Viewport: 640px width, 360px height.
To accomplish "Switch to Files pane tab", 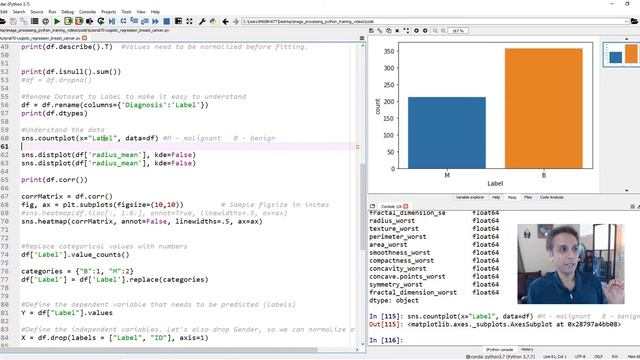I will pyautogui.click(x=528, y=198).
